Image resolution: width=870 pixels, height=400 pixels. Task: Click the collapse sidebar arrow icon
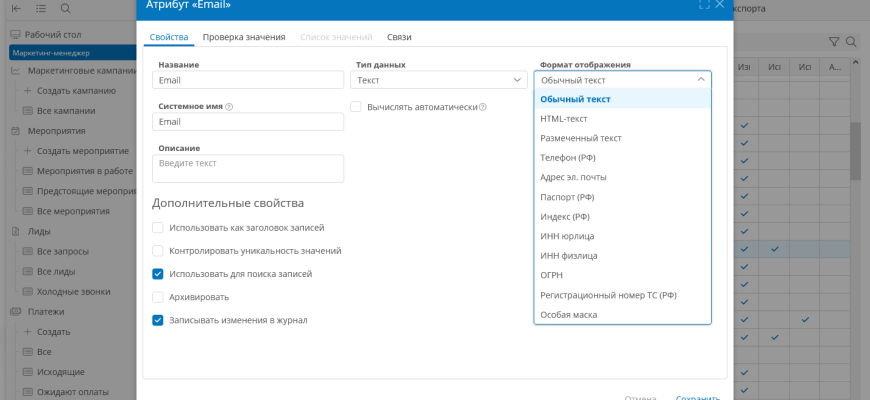pos(16,8)
